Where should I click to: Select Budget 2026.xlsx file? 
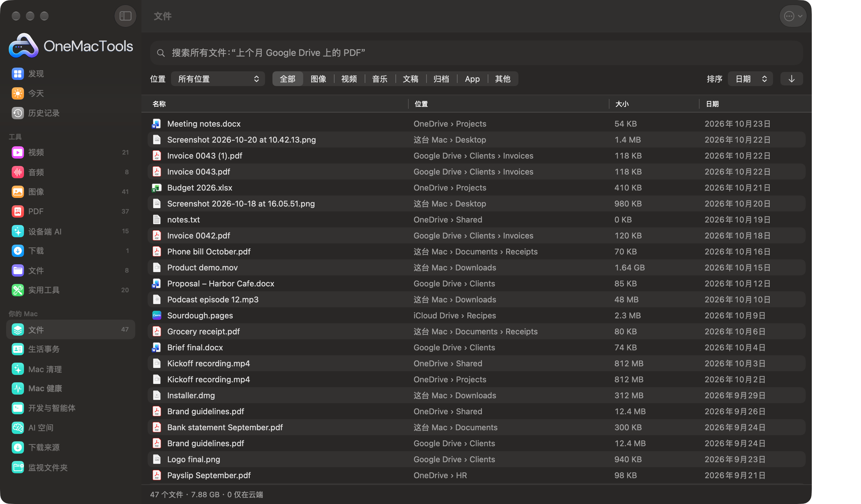(x=476, y=187)
